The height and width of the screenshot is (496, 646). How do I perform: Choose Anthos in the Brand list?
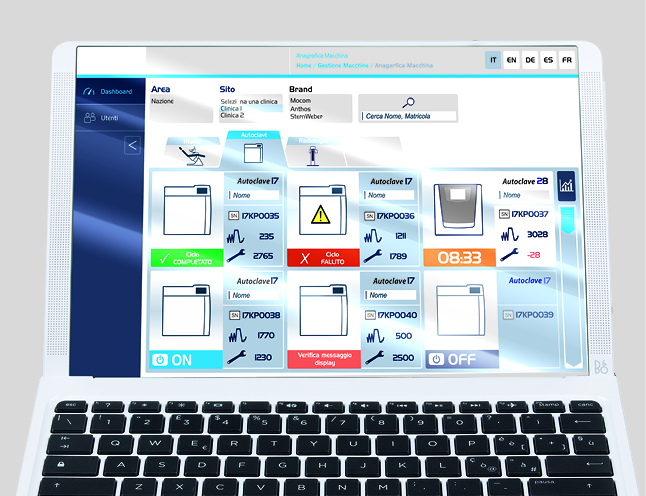pyautogui.click(x=300, y=108)
